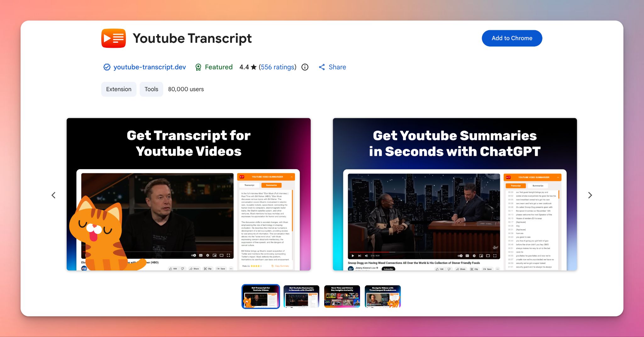Open the ratings info tooltip icon
Image resolution: width=644 pixels, height=337 pixels.
pyautogui.click(x=304, y=67)
